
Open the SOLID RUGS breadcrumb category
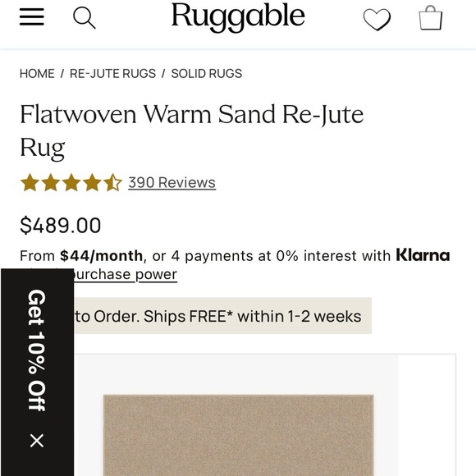click(x=207, y=74)
